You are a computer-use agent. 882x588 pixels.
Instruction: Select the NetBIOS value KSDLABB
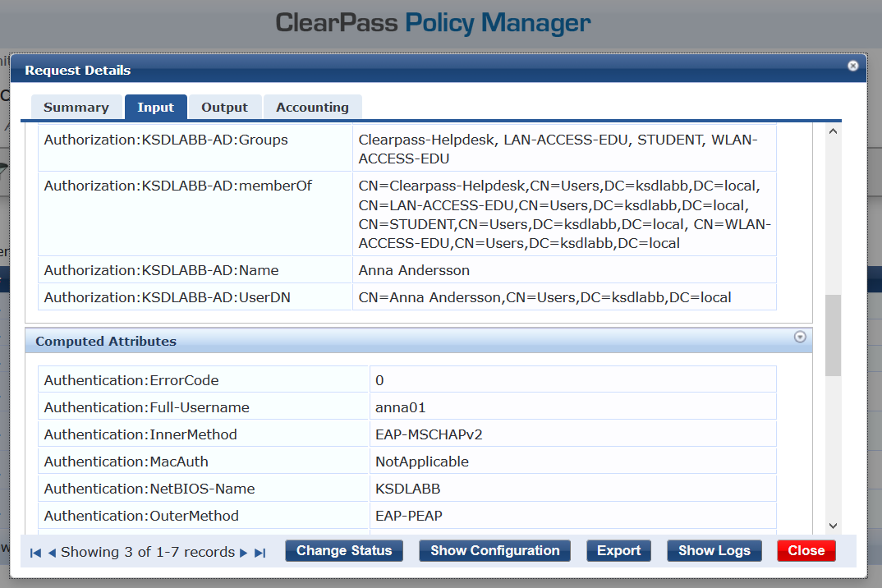click(x=408, y=489)
